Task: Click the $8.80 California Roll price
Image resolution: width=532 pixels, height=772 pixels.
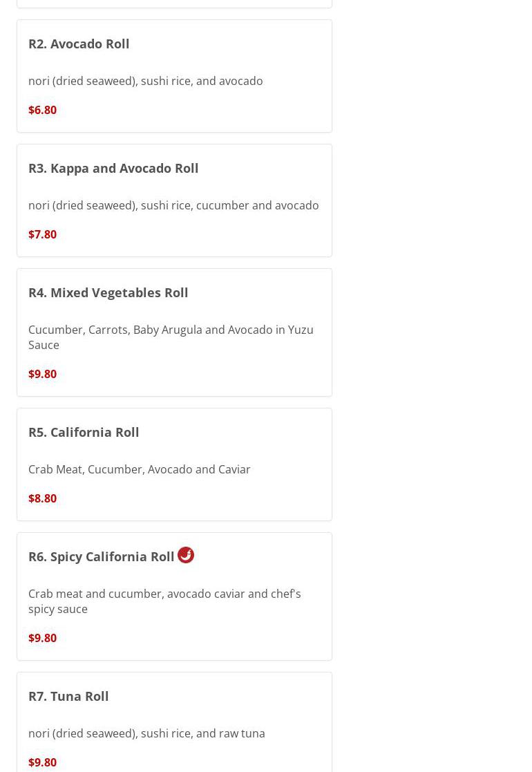Action: 42,498
